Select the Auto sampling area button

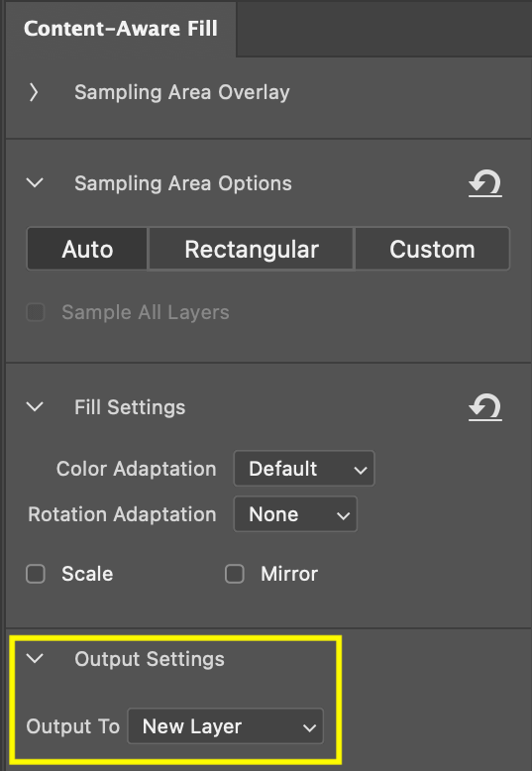coord(87,249)
